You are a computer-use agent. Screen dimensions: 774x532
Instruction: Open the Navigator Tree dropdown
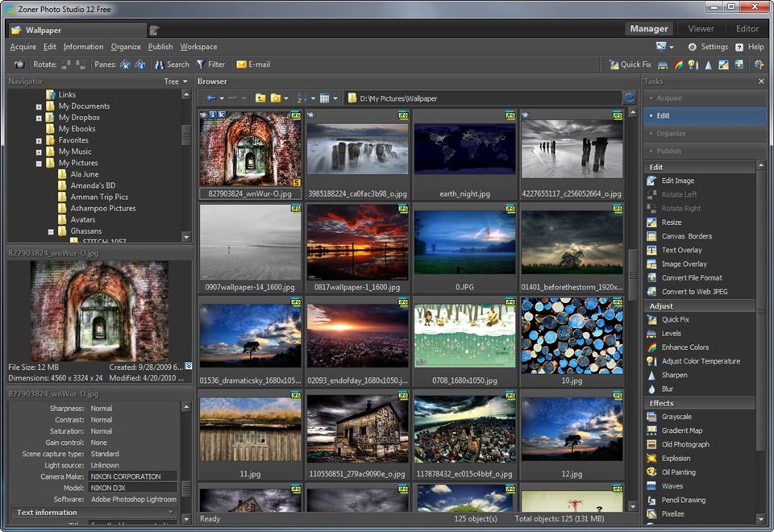click(x=176, y=81)
